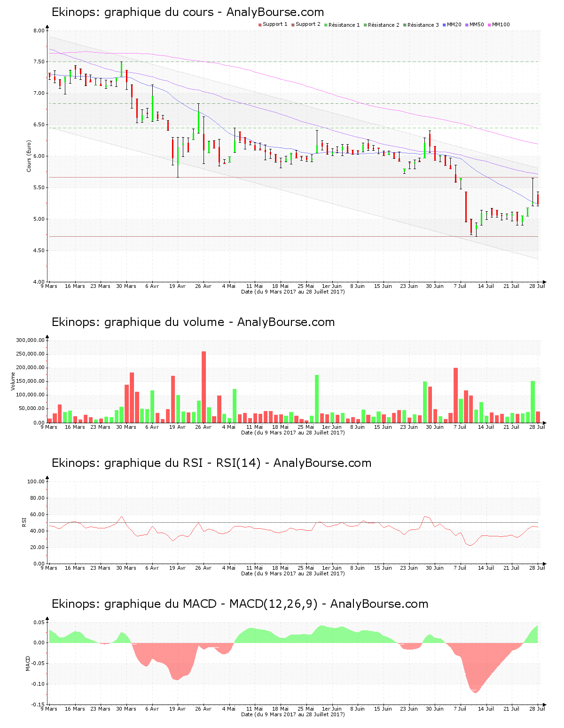Click the tall green volume bar near 28 Juil

533,402
